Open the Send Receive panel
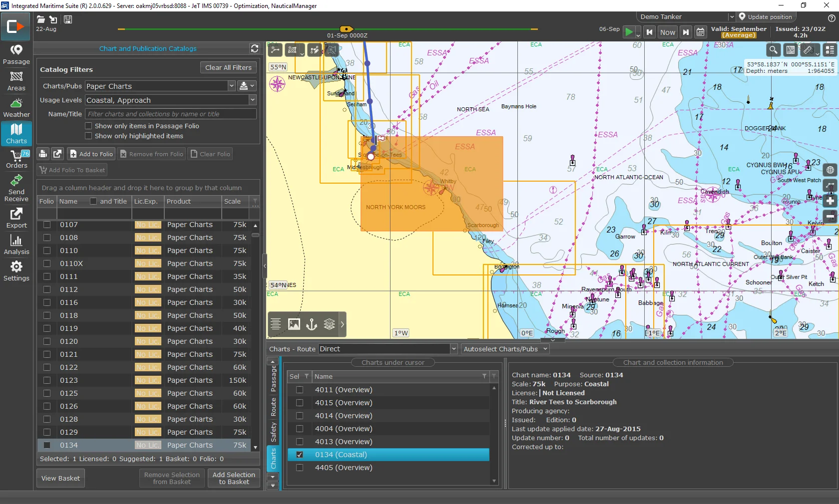This screenshot has width=839, height=504. point(16,189)
